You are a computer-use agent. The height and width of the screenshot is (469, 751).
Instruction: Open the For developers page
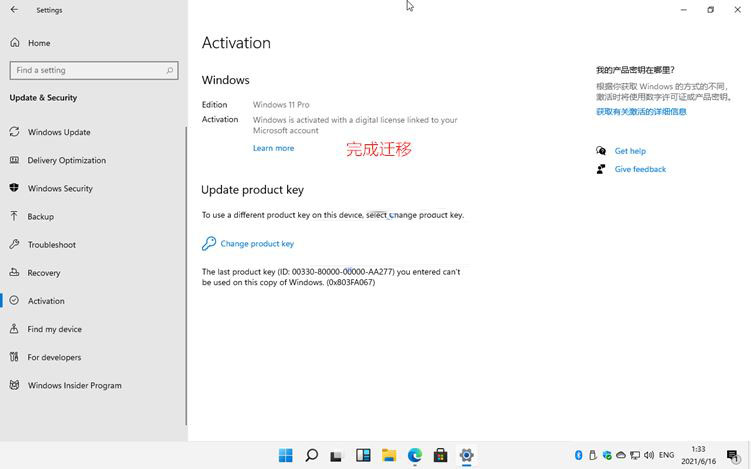click(54, 357)
